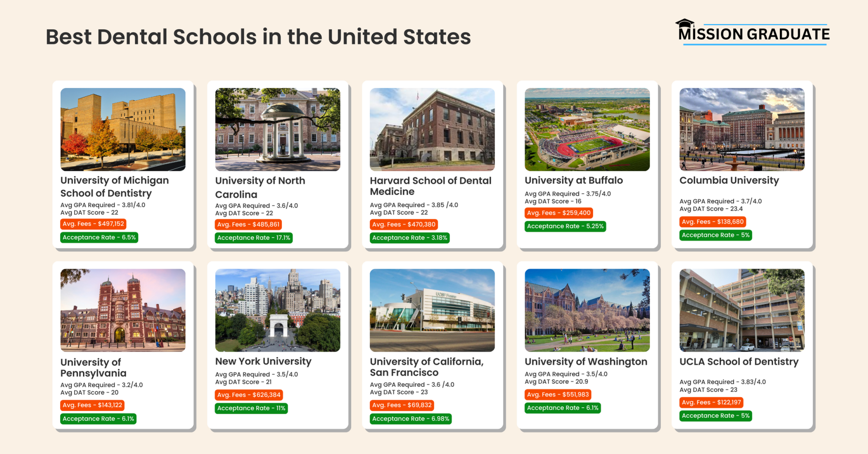
Task: Select Columbia's Avg. Fees $138,680 tag
Action: click(x=712, y=222)
